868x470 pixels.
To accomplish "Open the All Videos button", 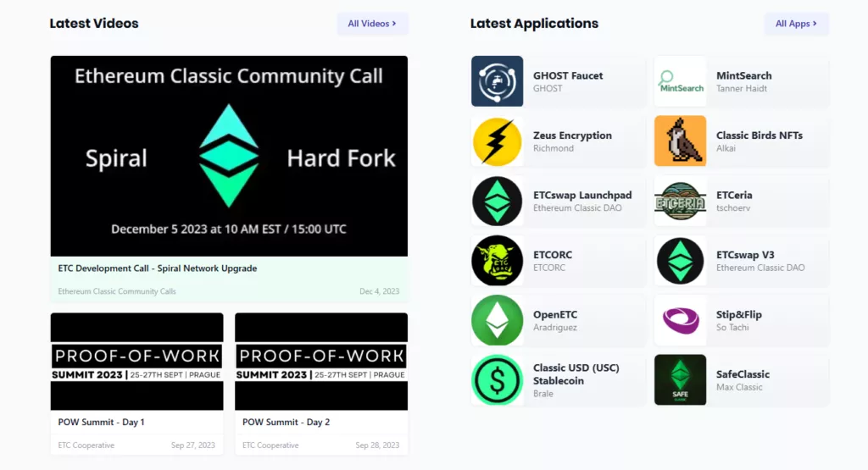I will click(373, 24).
